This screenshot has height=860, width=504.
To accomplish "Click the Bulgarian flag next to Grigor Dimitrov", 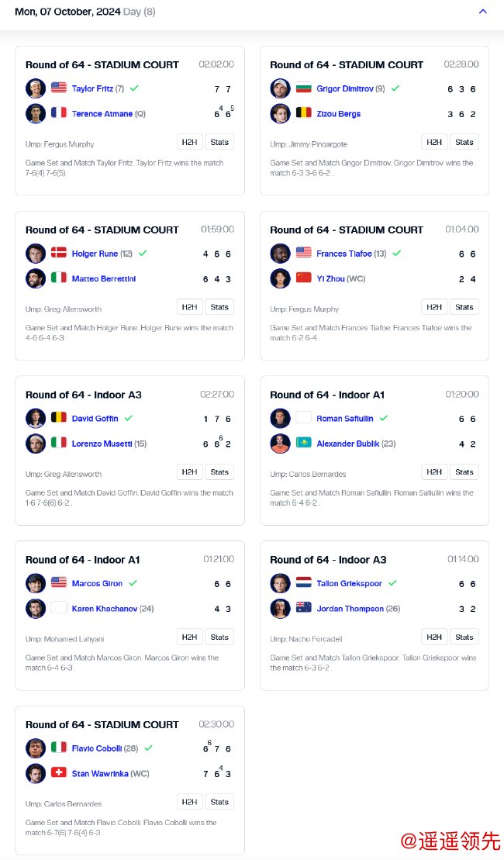I will (304, 88).
